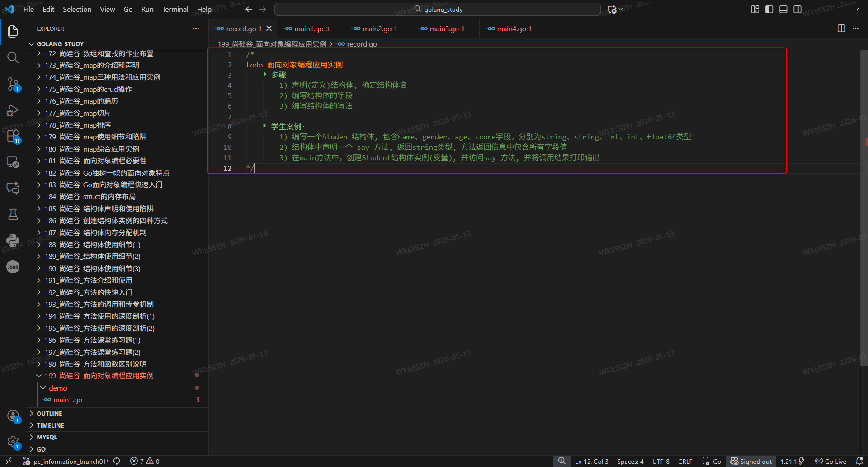
Task: Click the Signed out status item
Action: (751, 461)
